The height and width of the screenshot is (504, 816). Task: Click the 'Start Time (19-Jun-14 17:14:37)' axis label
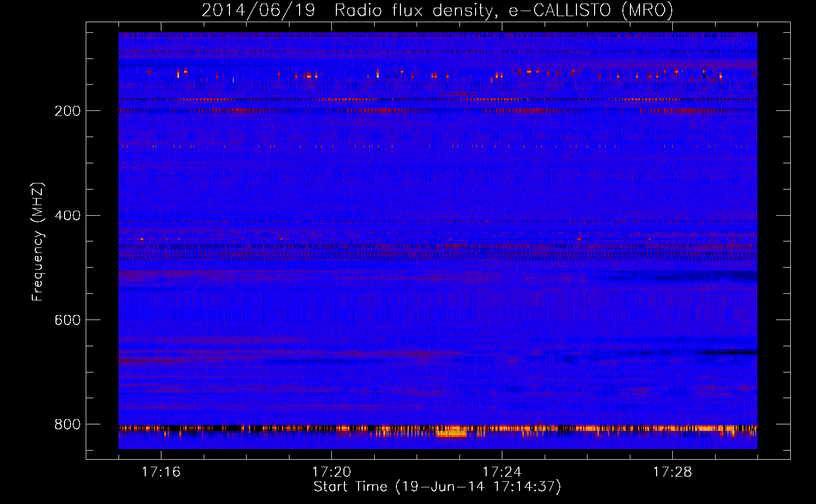coord(437,487)
